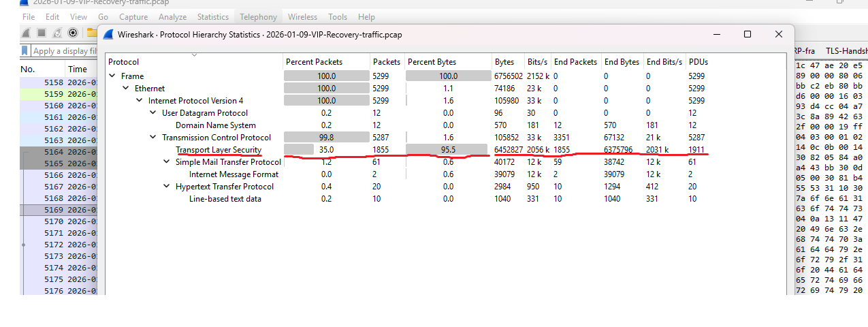Viewport: 868px width, 327px height.
Task: Click the Wireshark fin icon in dialog title
Action: (x=108, y=34)
